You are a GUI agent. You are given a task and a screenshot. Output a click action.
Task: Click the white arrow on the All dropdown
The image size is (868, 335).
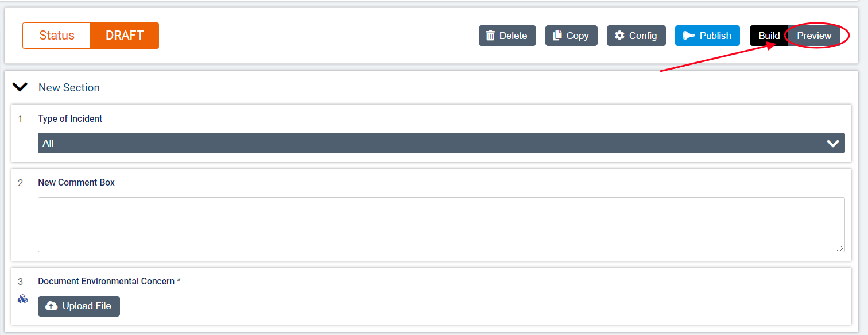(x=833, y=144)
